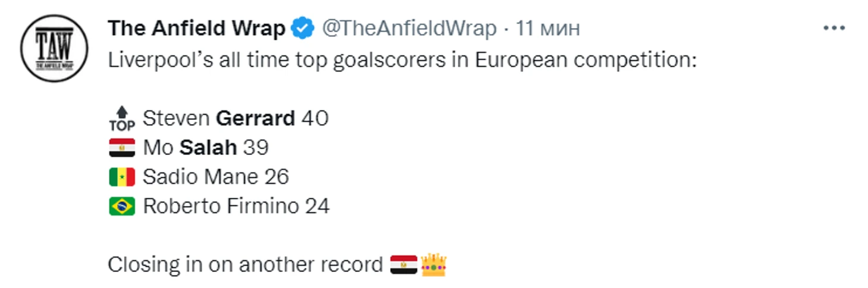Click the text 'Roberto Firmino 24'
The height and width of the screenshot is (288, 868).
click(x=236, y=206)
